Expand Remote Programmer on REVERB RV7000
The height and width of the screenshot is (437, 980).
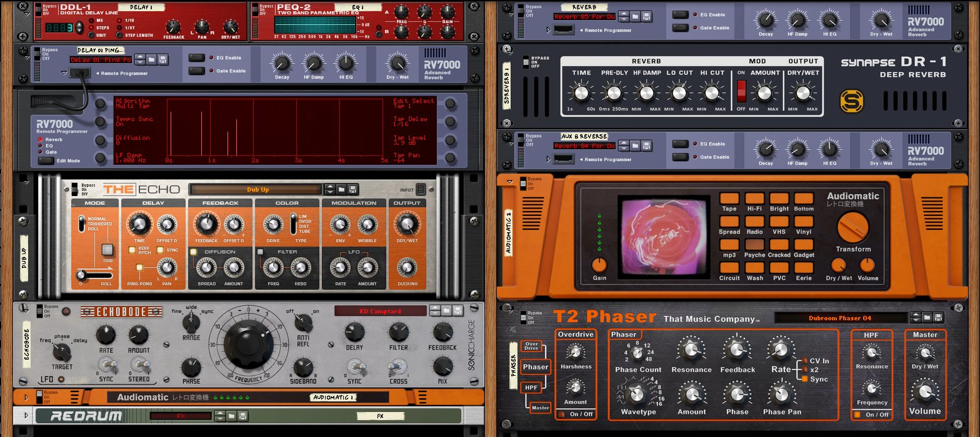pyautogui.click(x=549, y=30)
